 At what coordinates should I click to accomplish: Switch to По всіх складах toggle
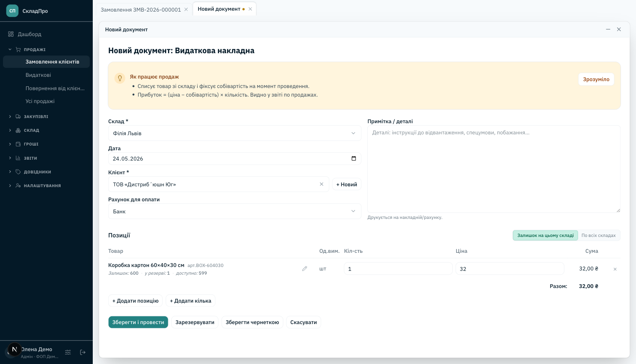coord(599,235)
